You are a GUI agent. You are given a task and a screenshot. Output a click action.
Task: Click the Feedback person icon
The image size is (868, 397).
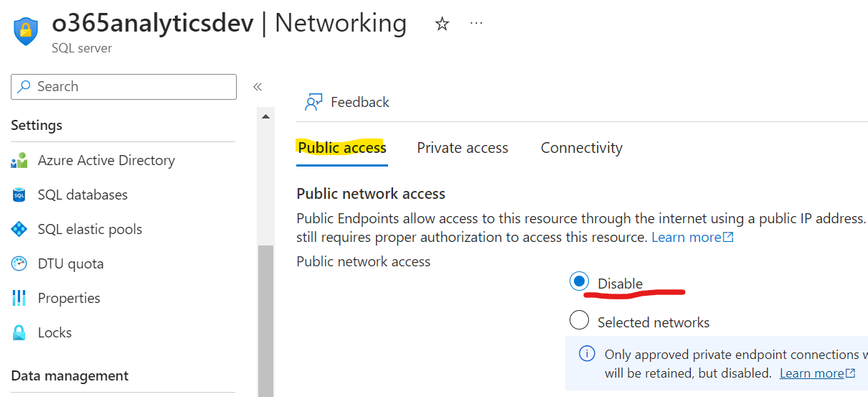[x=313, y=103]
